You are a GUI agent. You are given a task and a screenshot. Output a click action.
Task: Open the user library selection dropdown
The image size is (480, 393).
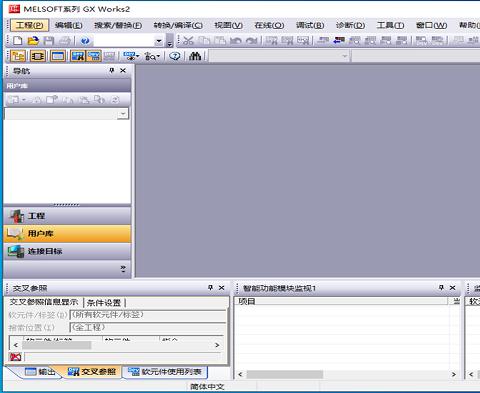[x=123, y=114]
